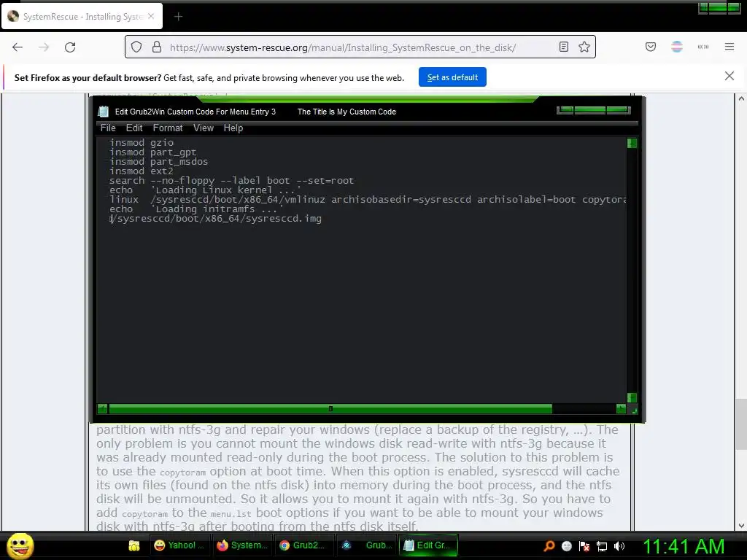This screenshot has width=747, height=560.
Task: Open the Firefox hamburger application menu
Action: coord(729,47)
